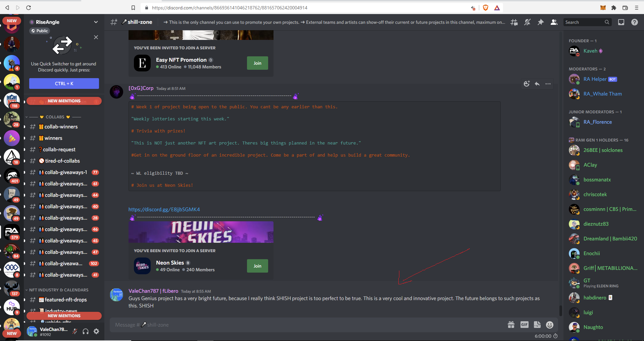Reload the browser page
Viewport: 644px width, 341px height.
(x=29, y=7)
